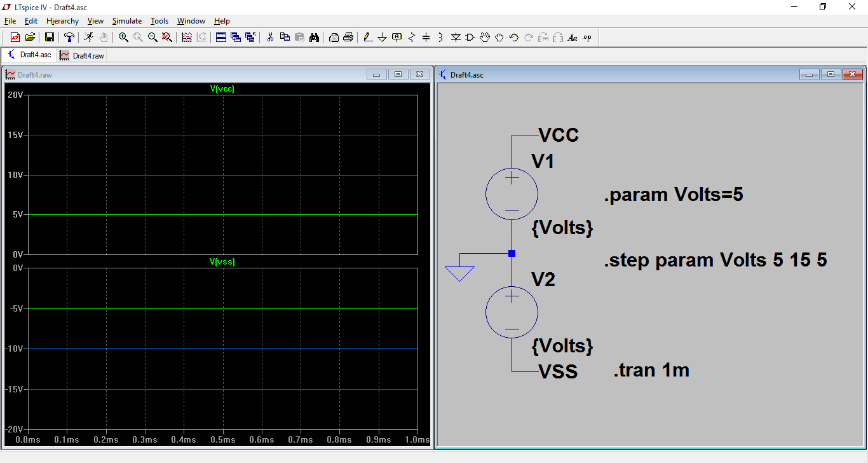The height and width of the screenshot is (463, 868).
Task: Click the V(vss) trace label
Action: tap(222, 262)
